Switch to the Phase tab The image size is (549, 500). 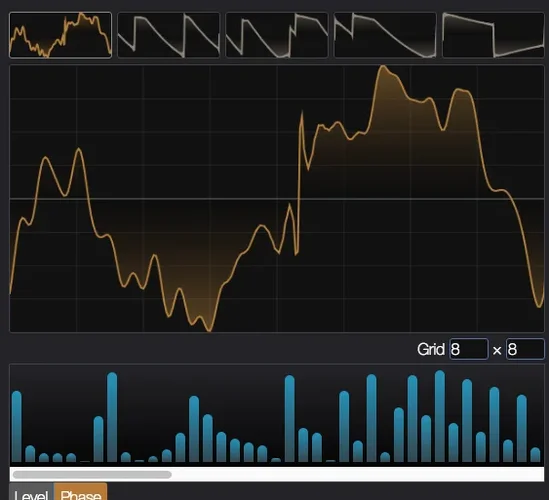(x=81, y=492)
